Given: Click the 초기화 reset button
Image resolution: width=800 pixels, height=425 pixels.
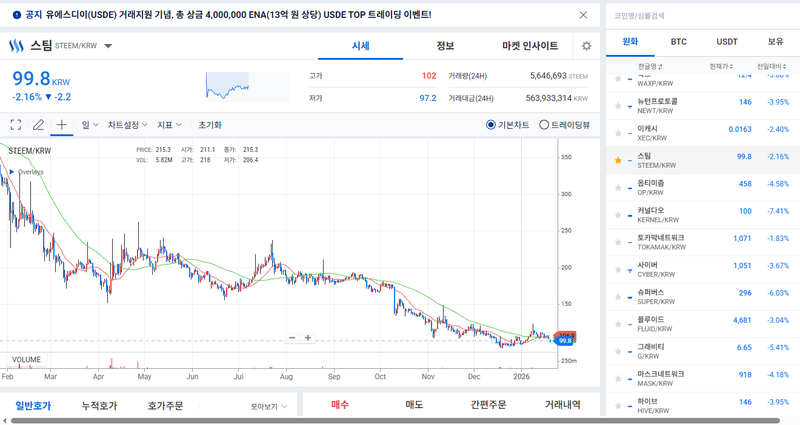Looking at the screenshot, I should 210,125.
